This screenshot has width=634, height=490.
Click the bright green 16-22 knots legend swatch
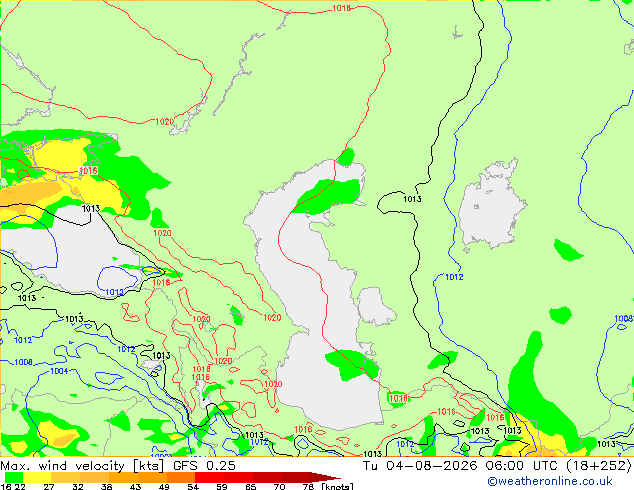[14, 477]
